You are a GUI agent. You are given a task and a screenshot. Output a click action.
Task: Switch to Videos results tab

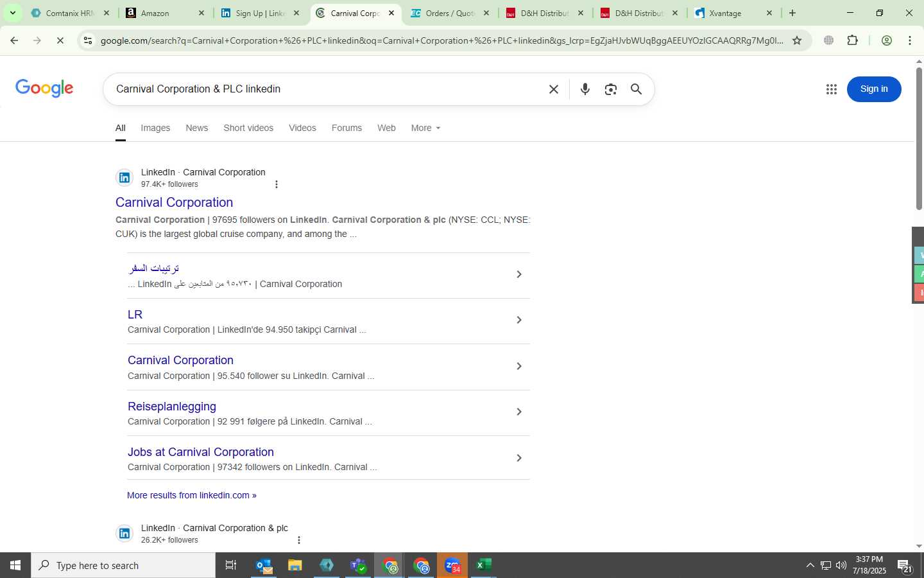point(302,128)
